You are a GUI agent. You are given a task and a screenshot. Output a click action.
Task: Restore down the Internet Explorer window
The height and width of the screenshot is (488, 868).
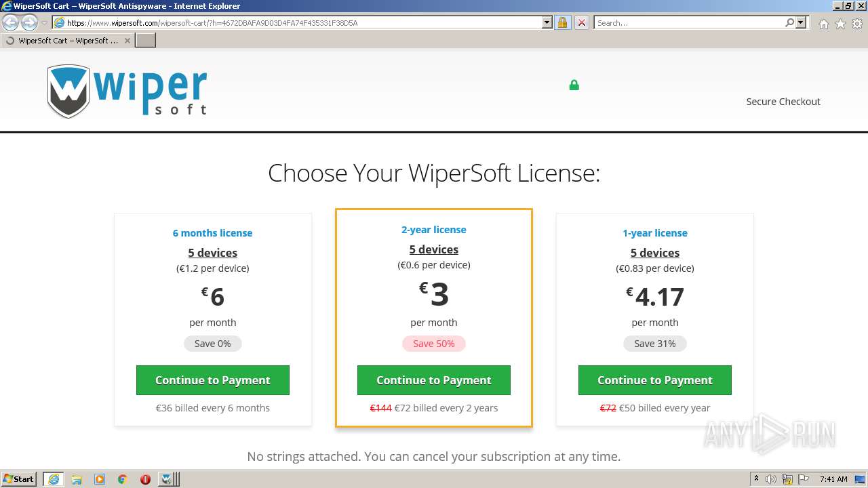tap(850, 5)
